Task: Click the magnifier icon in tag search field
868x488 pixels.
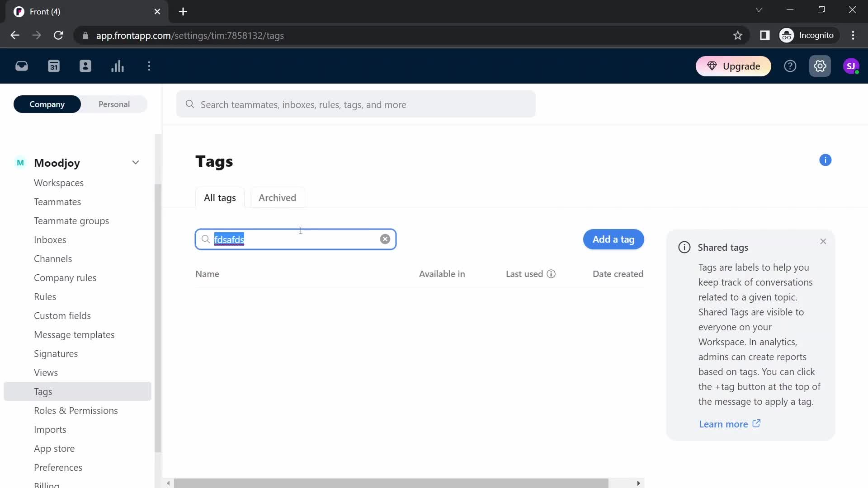Action: pyautogui.click(x=206, y=239)
